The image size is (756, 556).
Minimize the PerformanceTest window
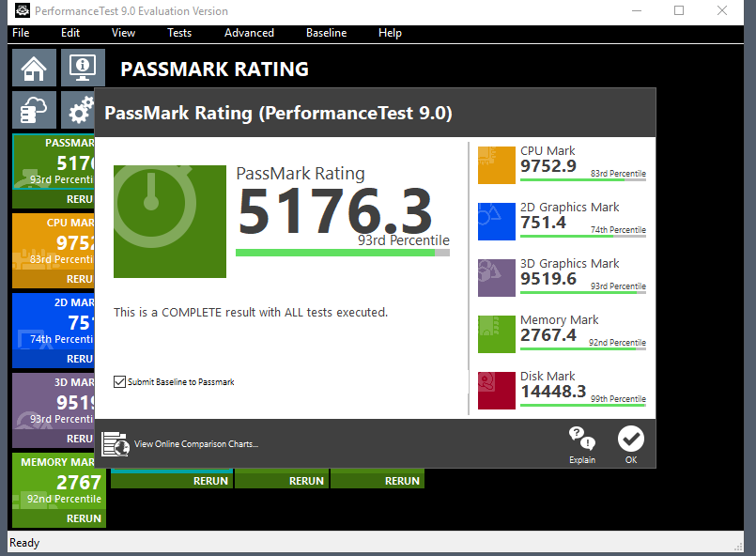[637, 10]
